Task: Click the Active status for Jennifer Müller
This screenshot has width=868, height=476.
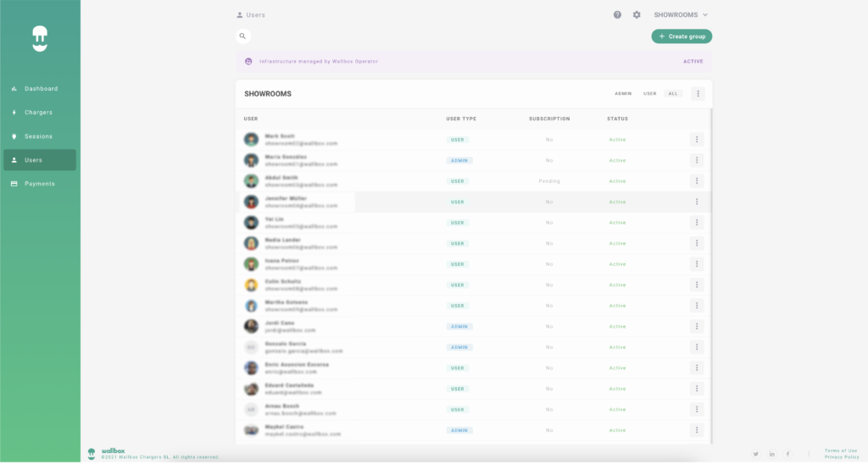Action: point(617,202)
